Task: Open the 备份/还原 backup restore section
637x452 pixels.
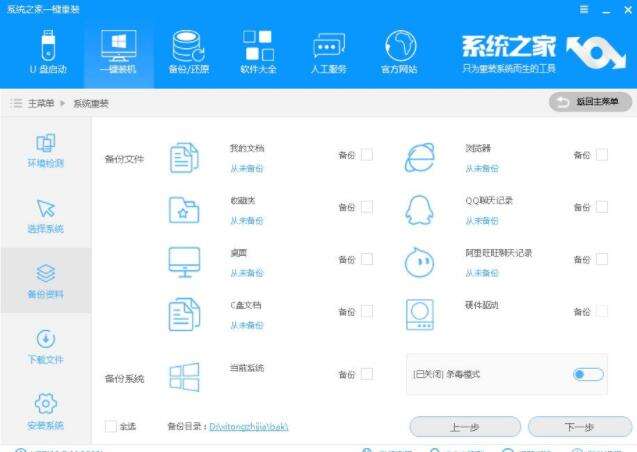Action: pos(188,52)
